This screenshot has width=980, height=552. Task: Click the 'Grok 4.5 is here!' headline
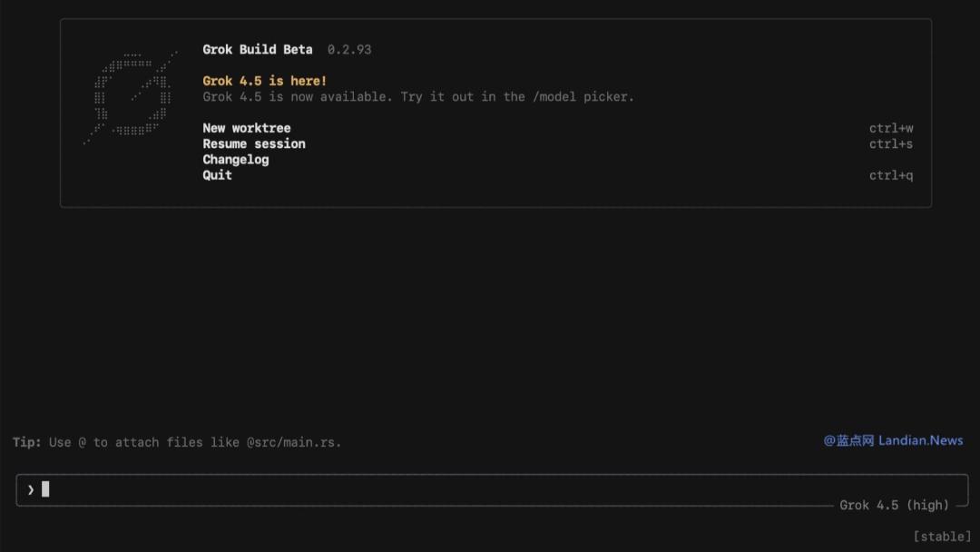click(264, 81)
